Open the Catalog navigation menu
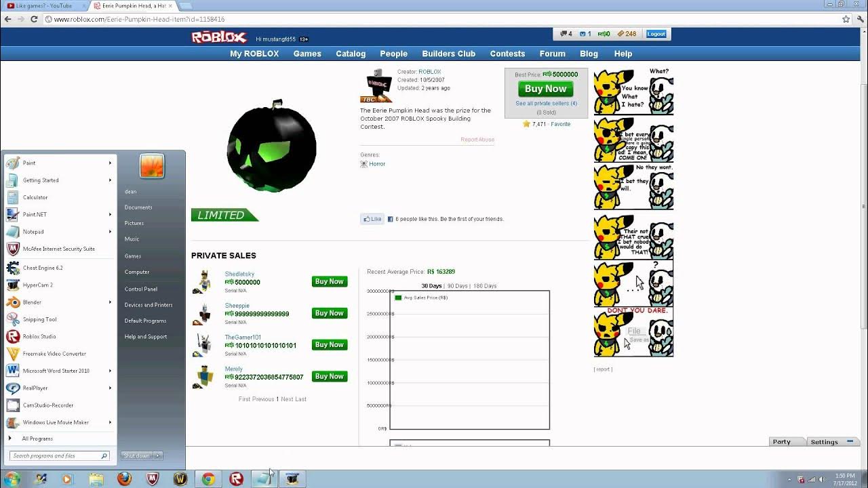Viewport: 868px width, 488px height. point(350,54)
